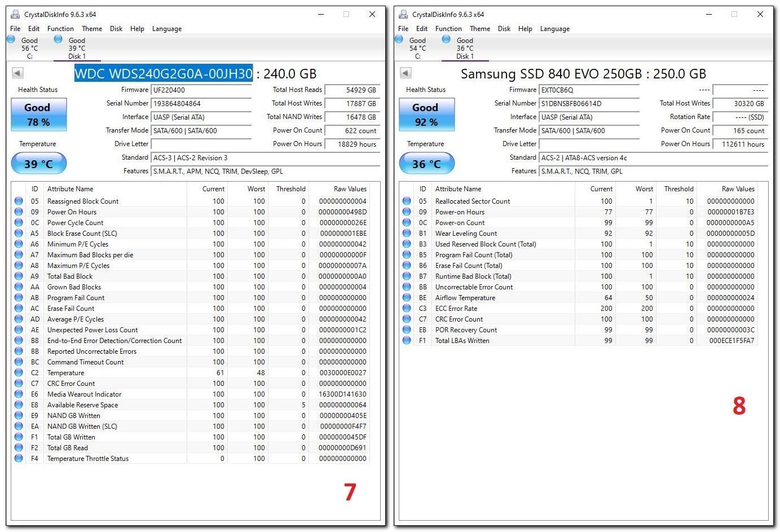Click status orb beside Airflow Temperature
The image size is (780, 532).
tap(407, 297)
